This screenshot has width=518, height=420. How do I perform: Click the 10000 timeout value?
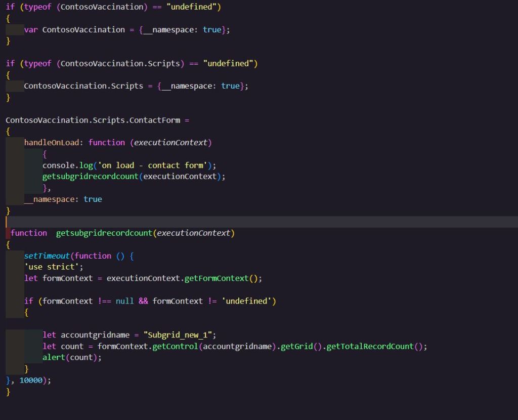point(32,381)
